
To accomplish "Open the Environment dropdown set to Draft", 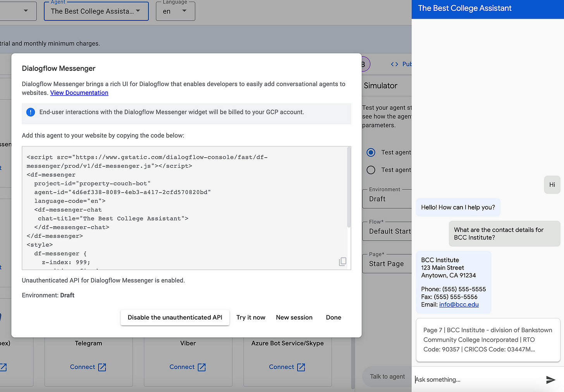I will (387, 199).
